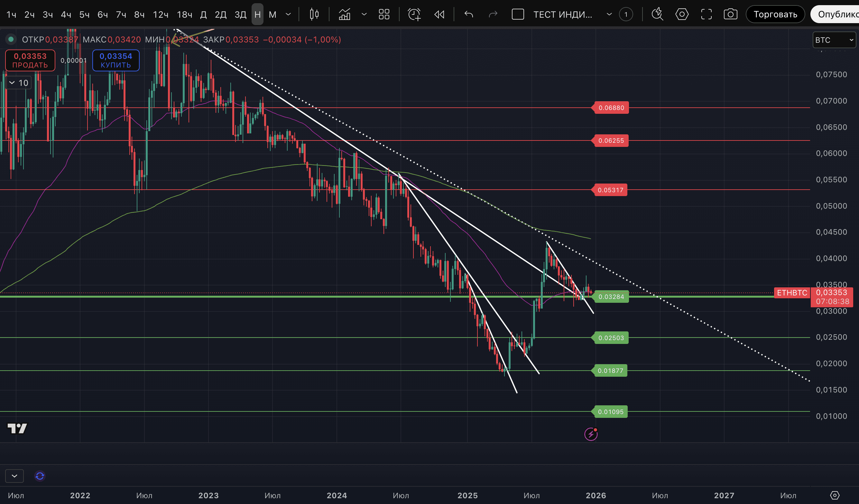Open chart settings hexagon icon

pos(682,14)
